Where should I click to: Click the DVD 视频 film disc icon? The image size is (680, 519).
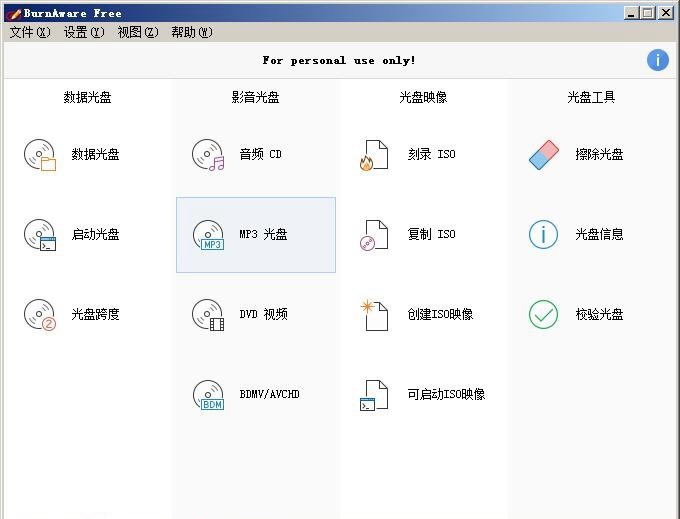pos(208,315)
